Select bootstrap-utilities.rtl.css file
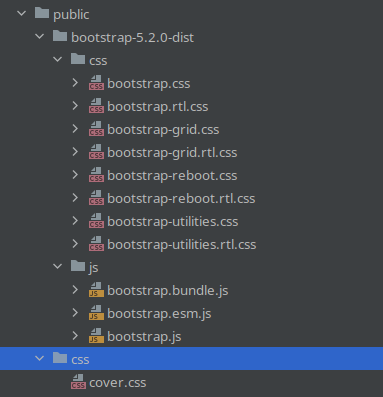383x397 pixels. (182, 245)
